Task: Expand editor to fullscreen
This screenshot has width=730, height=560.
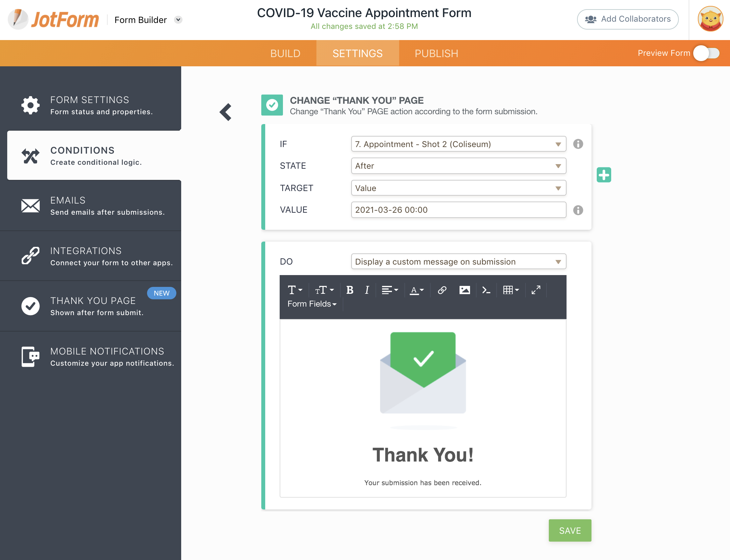Action: click(536, 290)
